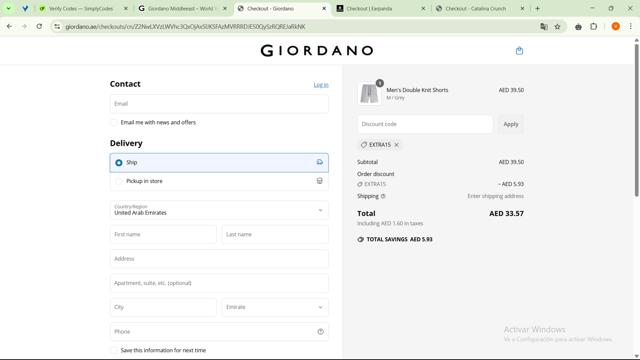This screenshot has height=360, width=640.
Task: Click the phone field help icon
Action: pos(320,332)
